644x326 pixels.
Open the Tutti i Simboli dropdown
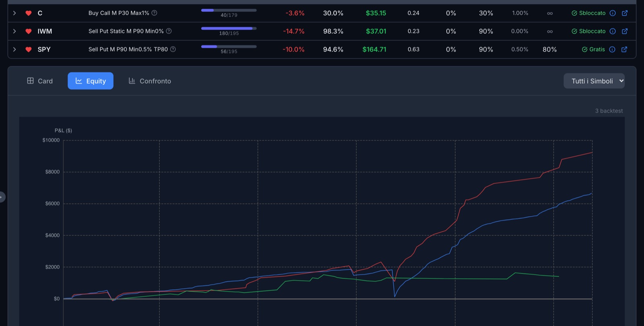tap(594, 81)
